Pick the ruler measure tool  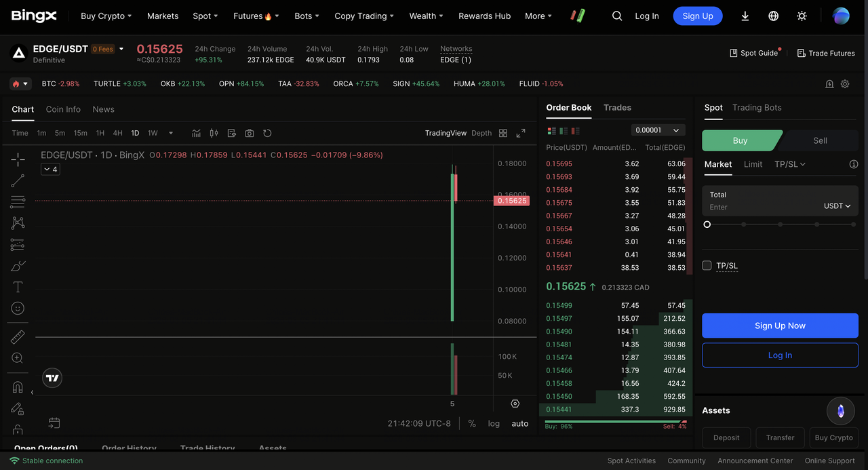(18, 337)
